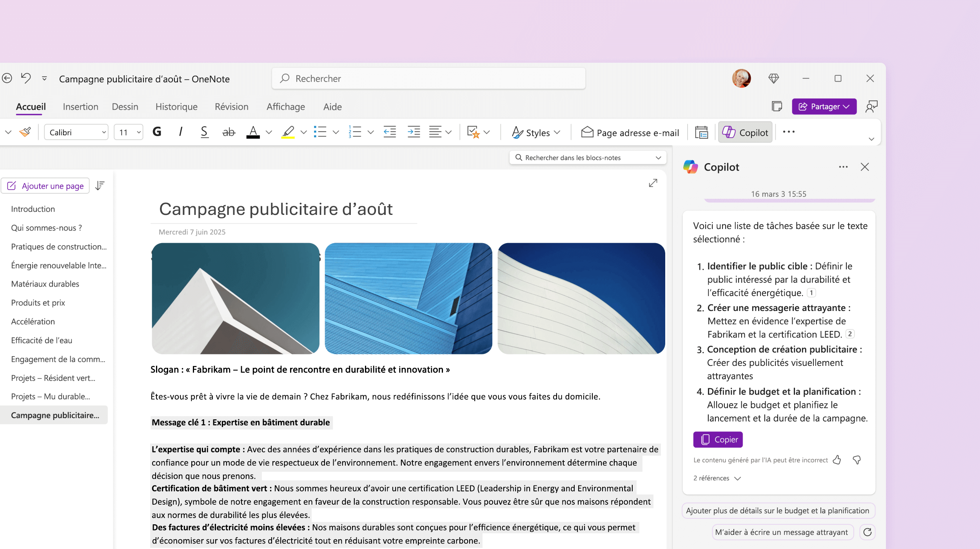Click the Format Painter brush icon
The image size is (980, 549).
(x=25, y=132)
